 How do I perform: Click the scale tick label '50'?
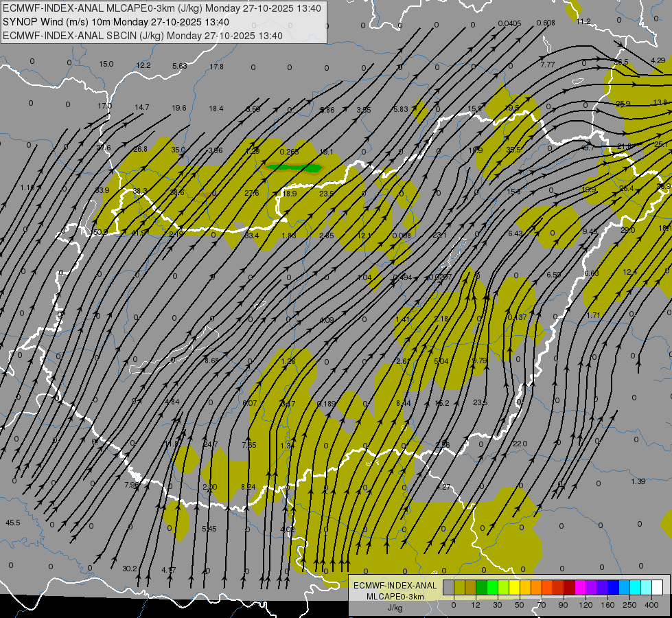click(x=520, y=605)
